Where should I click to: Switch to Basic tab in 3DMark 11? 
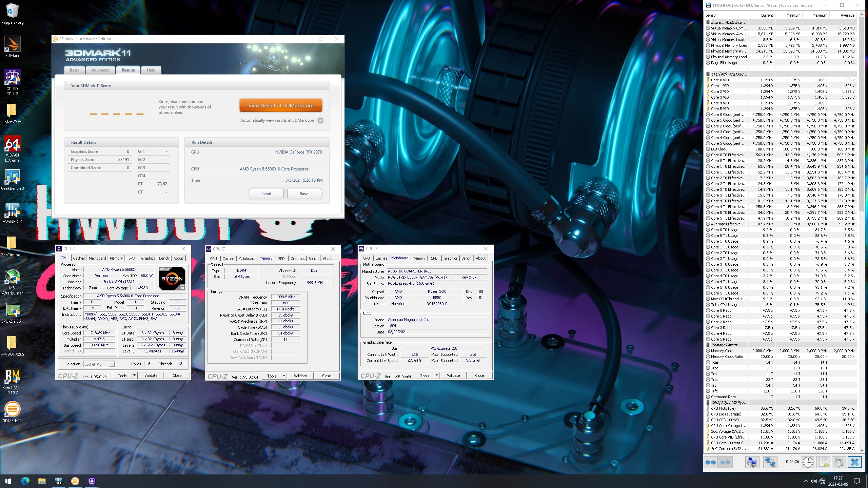74,70
